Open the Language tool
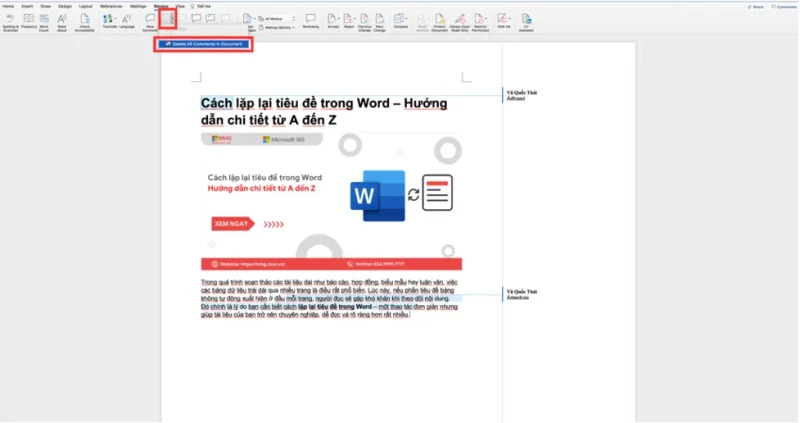Image resolution: width=800 pixels, height=423 pixels. [x=127, y=21]
